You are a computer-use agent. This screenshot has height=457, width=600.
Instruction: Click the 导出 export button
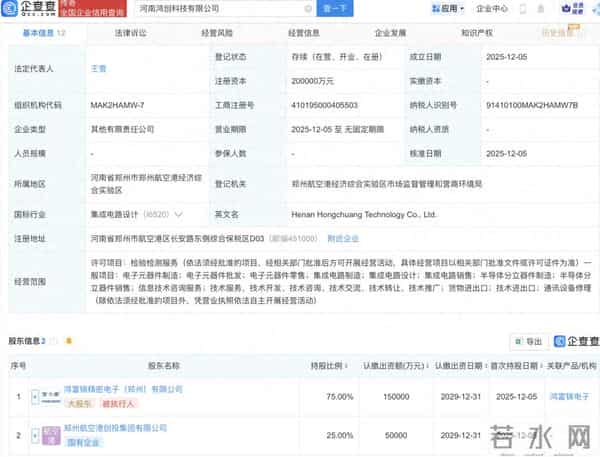click(530, 341)
